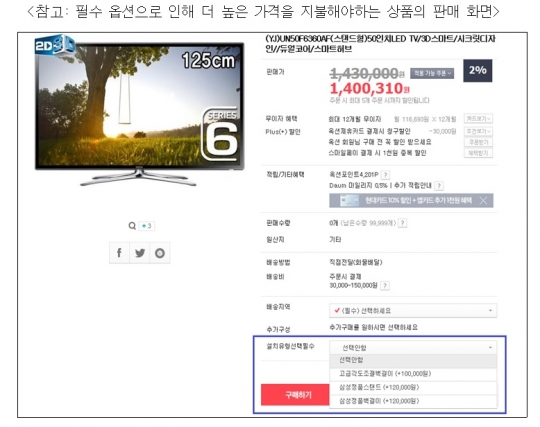The image size is (540, 427).
Task: Select 삼성정품벽걸이 (+120,000원) option
Action: tap(413, 401)
